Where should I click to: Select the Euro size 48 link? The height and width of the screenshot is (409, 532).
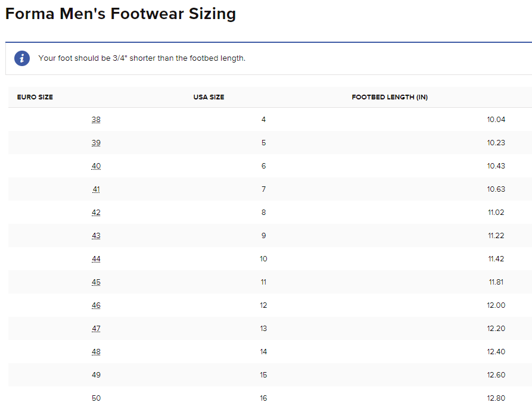coord(96,352)
